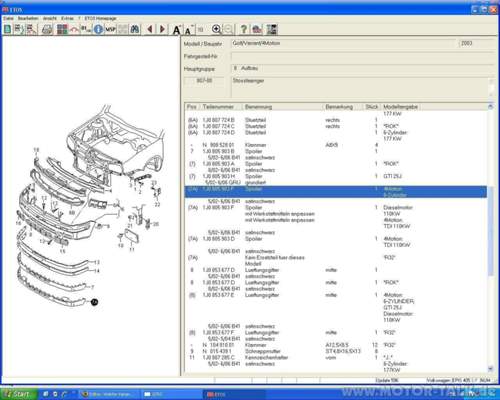Click the greyed icon after small A
Viewport: 500px width, 400px height.
click(x=201, y=30)
